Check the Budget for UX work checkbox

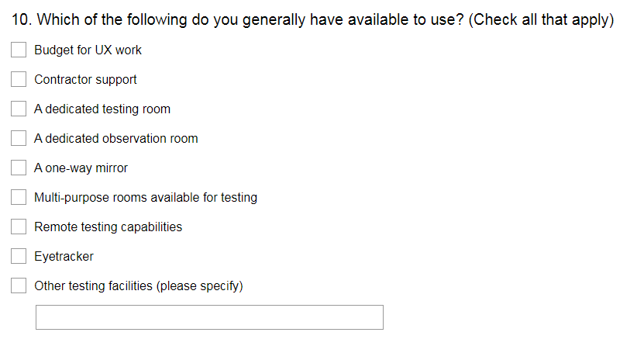coord(19,50)
